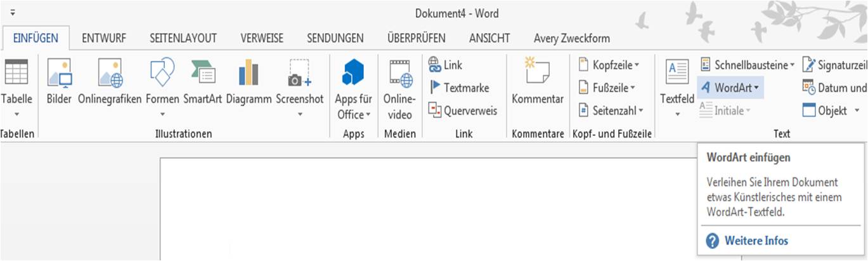Switch to the EINFÜGEN tab
868x261 pixels.
(36, 39)
